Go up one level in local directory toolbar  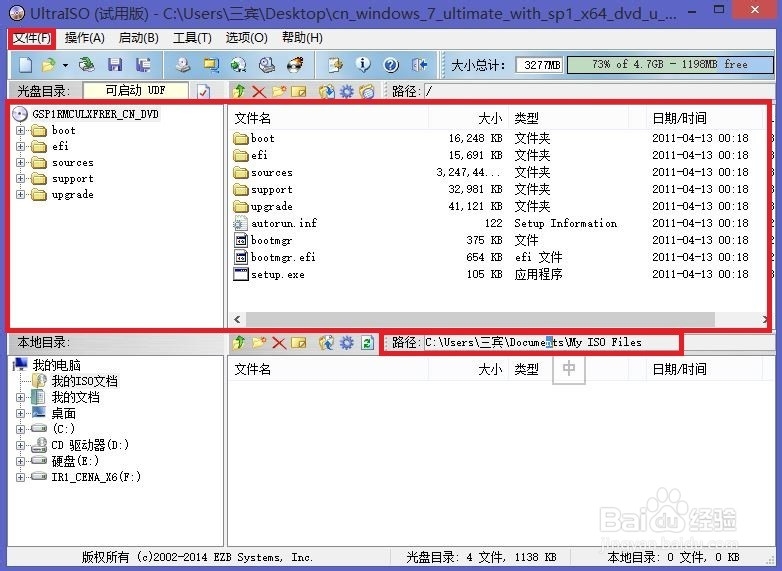[239, 343]
